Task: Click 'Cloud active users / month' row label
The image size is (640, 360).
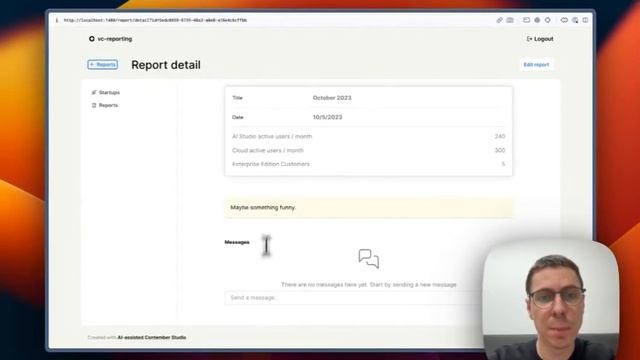Action: click(x=268, y=150)
